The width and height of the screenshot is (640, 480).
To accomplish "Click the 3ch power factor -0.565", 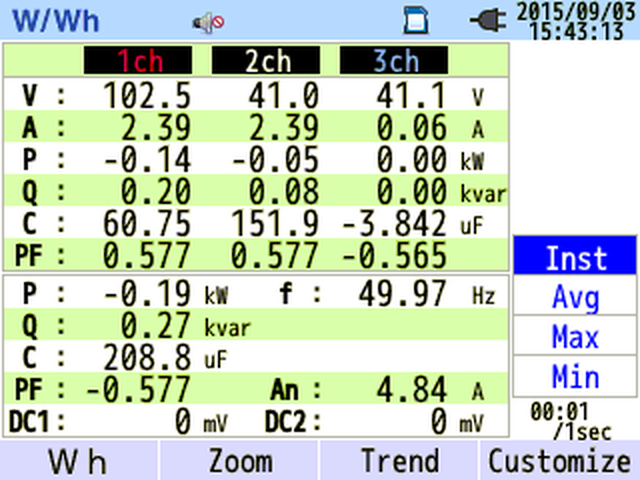I will click(394, 256).
